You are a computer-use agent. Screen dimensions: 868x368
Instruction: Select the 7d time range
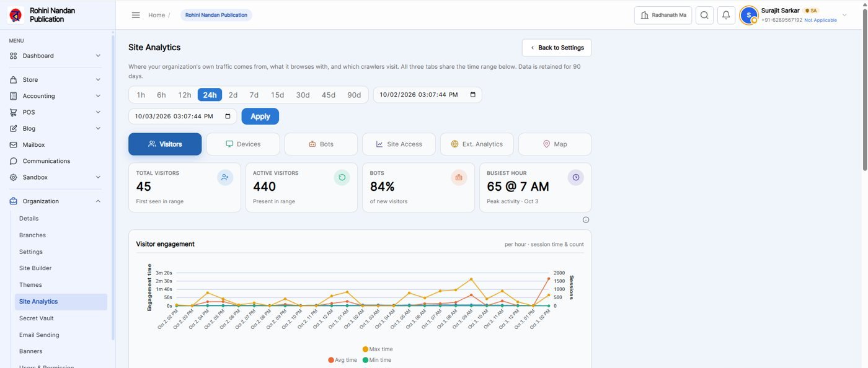[x=254, y=95]
